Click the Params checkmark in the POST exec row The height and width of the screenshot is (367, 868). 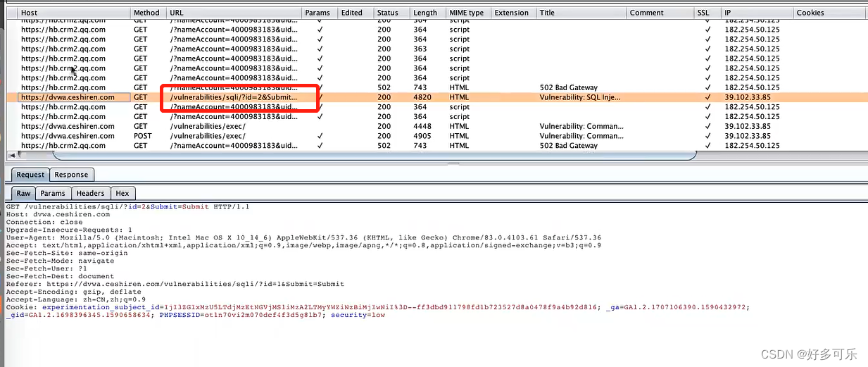(x=320, y=136)
